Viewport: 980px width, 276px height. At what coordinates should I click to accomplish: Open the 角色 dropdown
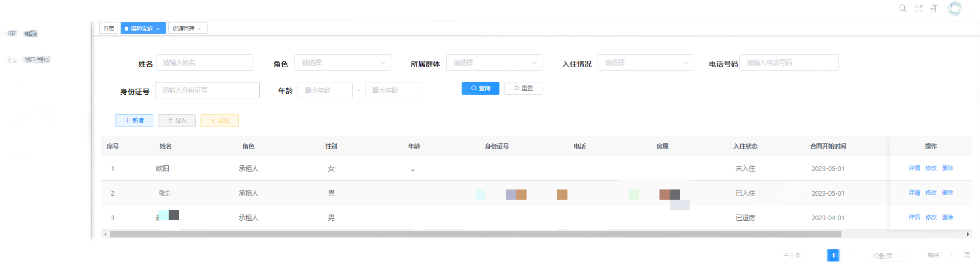click(x=343, y=62)
